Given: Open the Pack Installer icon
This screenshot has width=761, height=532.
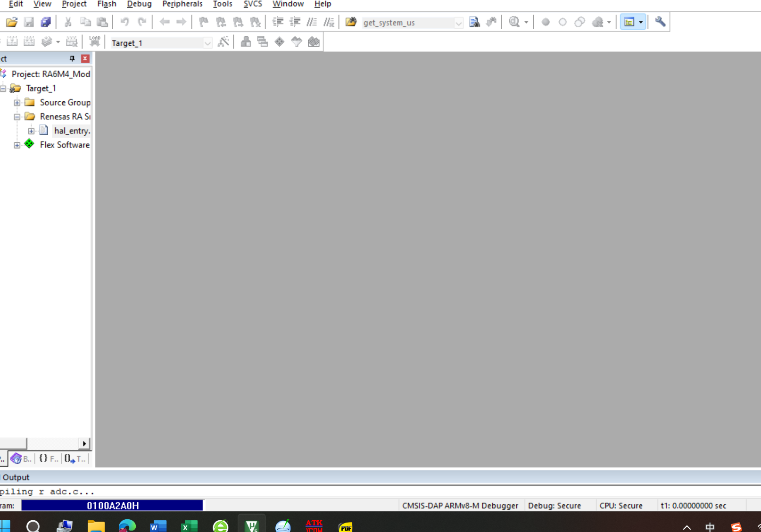Looking at the screenshot, I should pos(314,42).
